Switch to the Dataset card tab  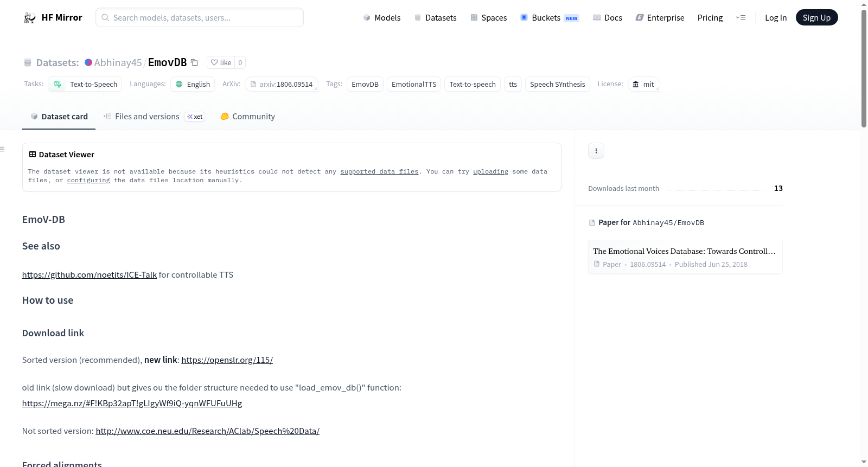tap(59, 117)
